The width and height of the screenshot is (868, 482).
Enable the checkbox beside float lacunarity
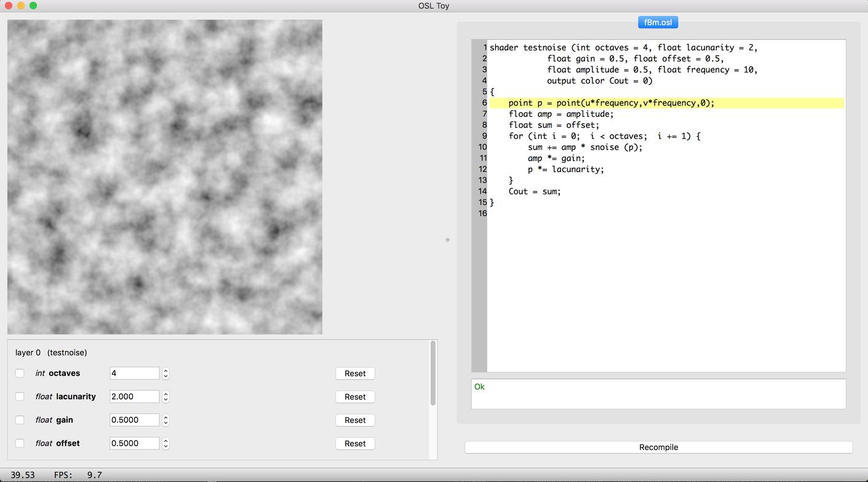point(20,397)
